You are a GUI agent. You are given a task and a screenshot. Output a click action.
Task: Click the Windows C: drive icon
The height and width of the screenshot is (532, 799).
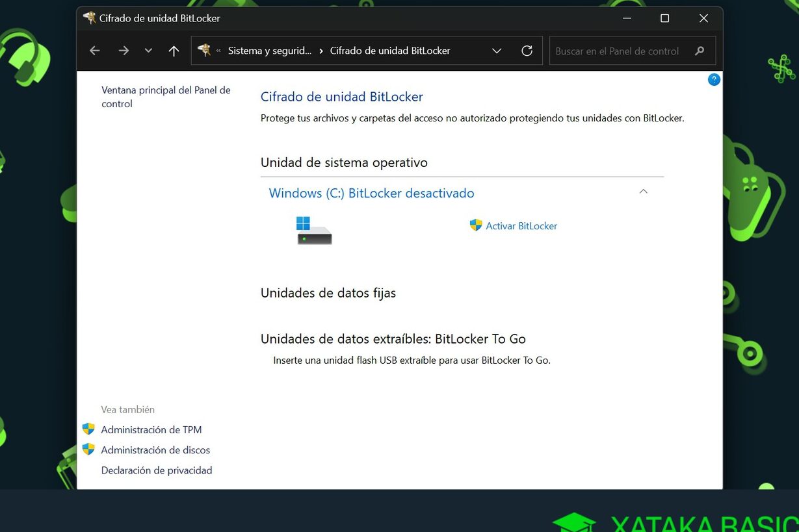pos(313,231)
